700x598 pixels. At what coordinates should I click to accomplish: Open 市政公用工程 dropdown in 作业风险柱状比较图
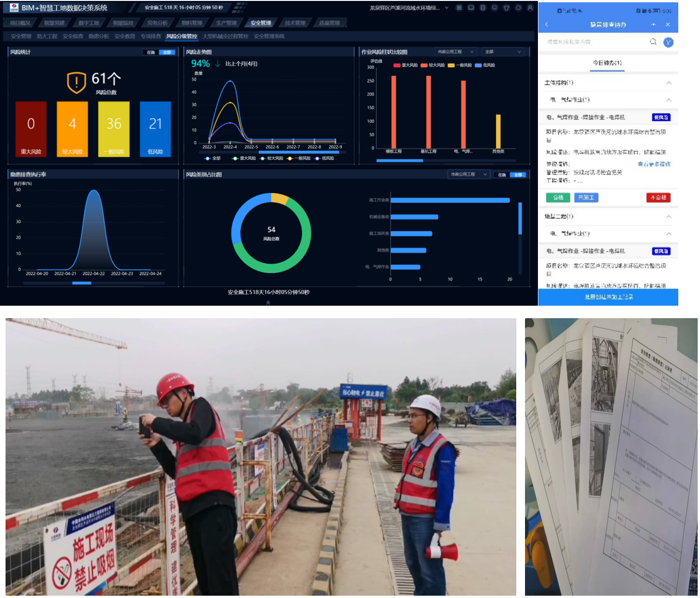(455, 52)
